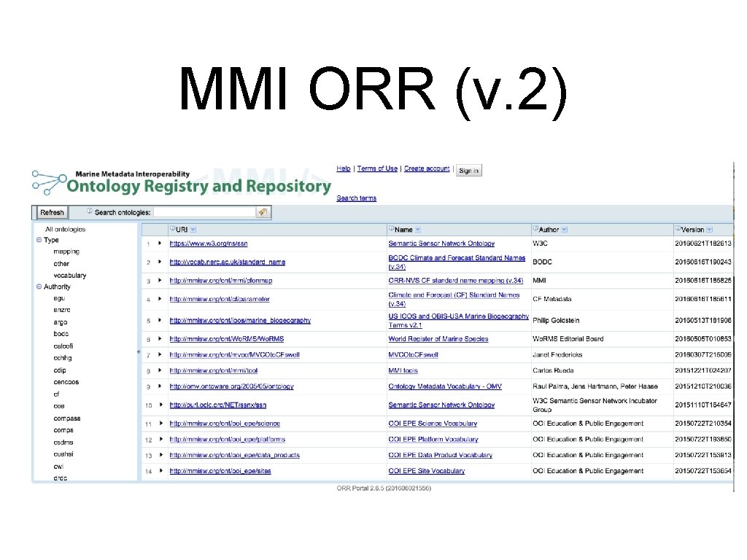Select argo authority filter
747x560 pixels.
pos(60,322)
